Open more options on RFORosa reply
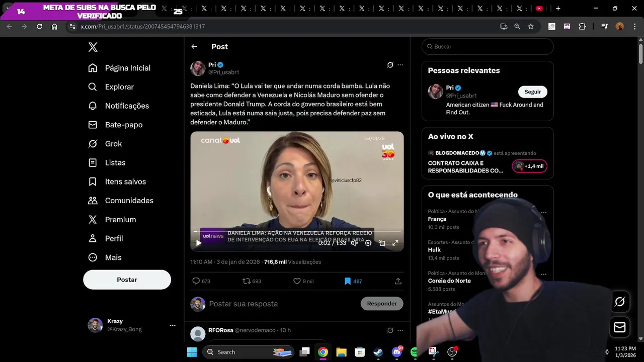The height and width of the screenshot is (362, 644). 400,330
